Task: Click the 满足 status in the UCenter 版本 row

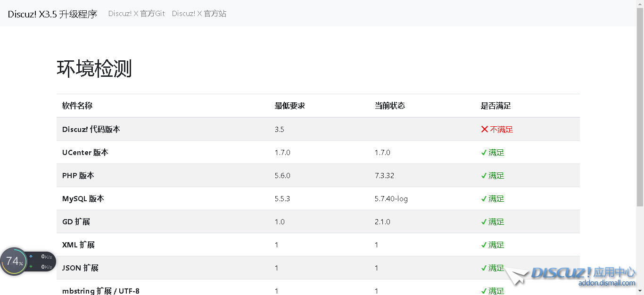Action: point(496,152)
